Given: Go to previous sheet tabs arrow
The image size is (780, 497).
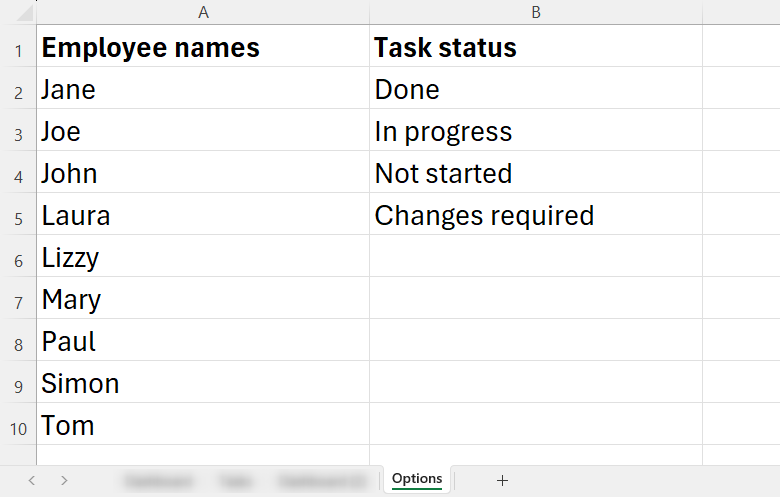Looking at the screenshot, I should click(x=32, y=481).
